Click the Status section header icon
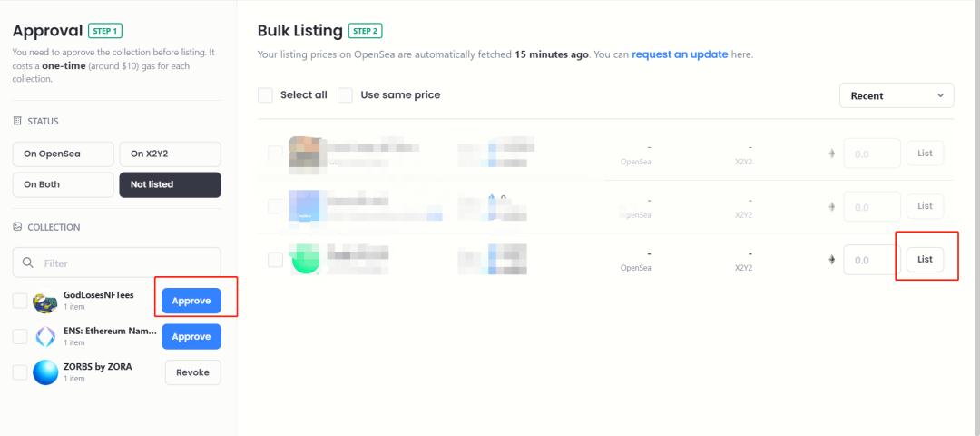 [x=17, y=121]
